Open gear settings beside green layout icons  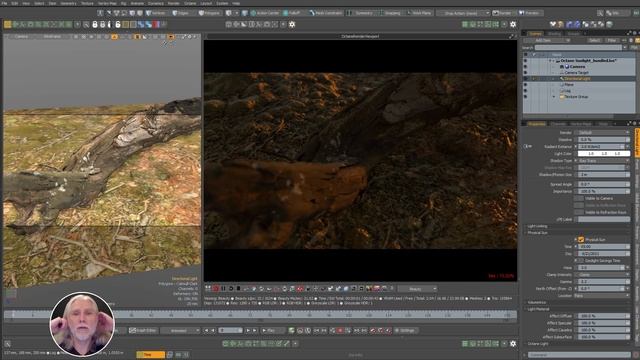click(x=513, y=24)
